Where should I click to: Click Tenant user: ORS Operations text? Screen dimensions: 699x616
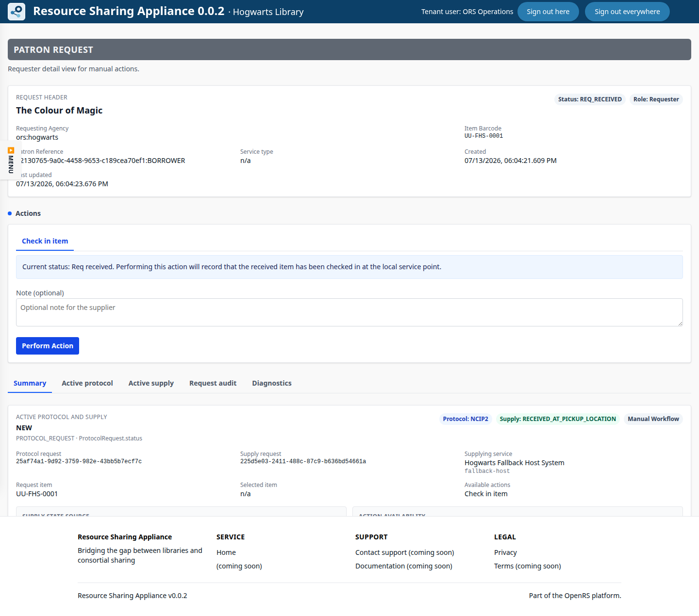point(467,12)
